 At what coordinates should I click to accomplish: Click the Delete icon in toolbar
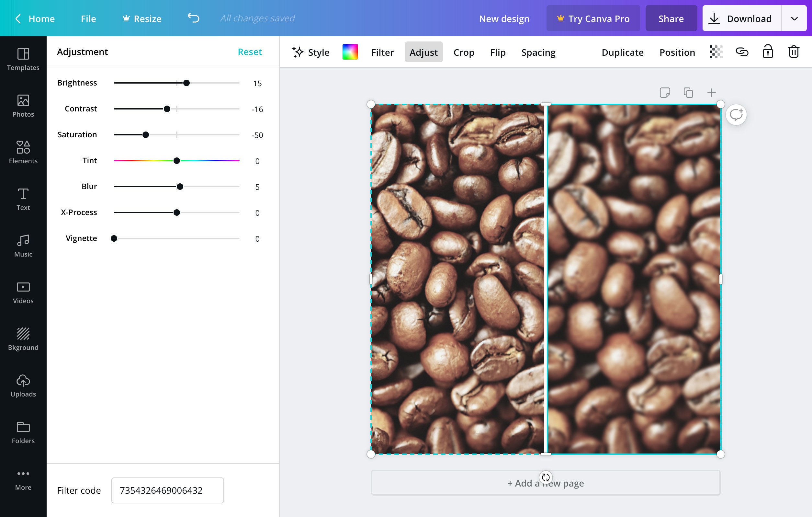click(794, 52)
